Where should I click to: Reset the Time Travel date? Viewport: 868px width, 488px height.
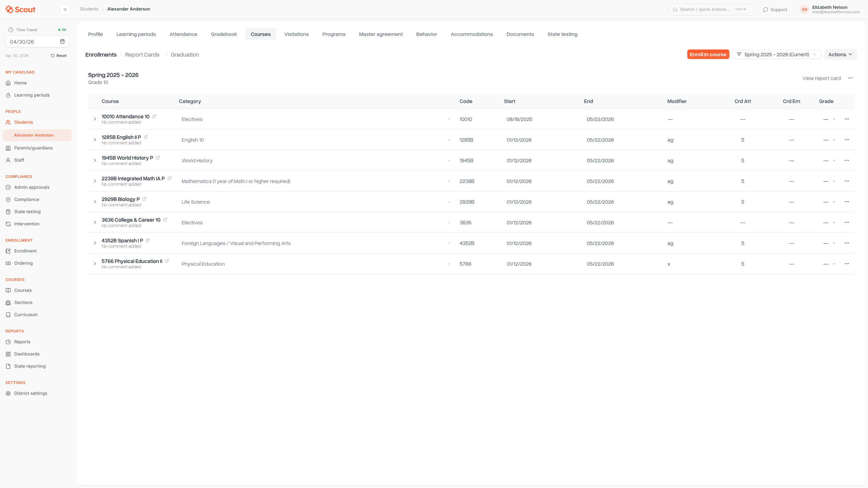click(x=59, y=56)
